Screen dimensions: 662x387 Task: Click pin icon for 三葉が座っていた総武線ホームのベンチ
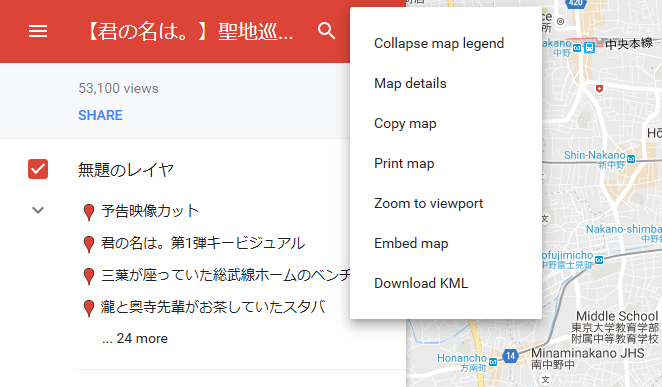[x=89, y=276]
